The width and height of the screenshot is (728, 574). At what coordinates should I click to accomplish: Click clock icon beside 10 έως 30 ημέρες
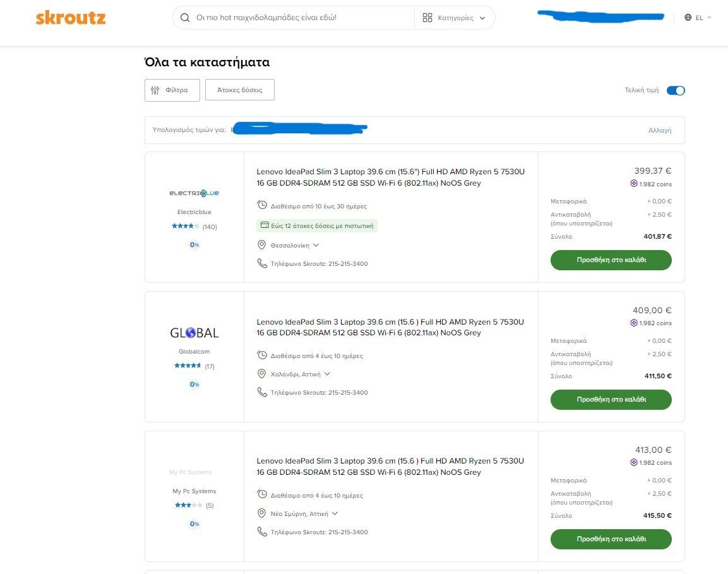[x=262, y=205]
